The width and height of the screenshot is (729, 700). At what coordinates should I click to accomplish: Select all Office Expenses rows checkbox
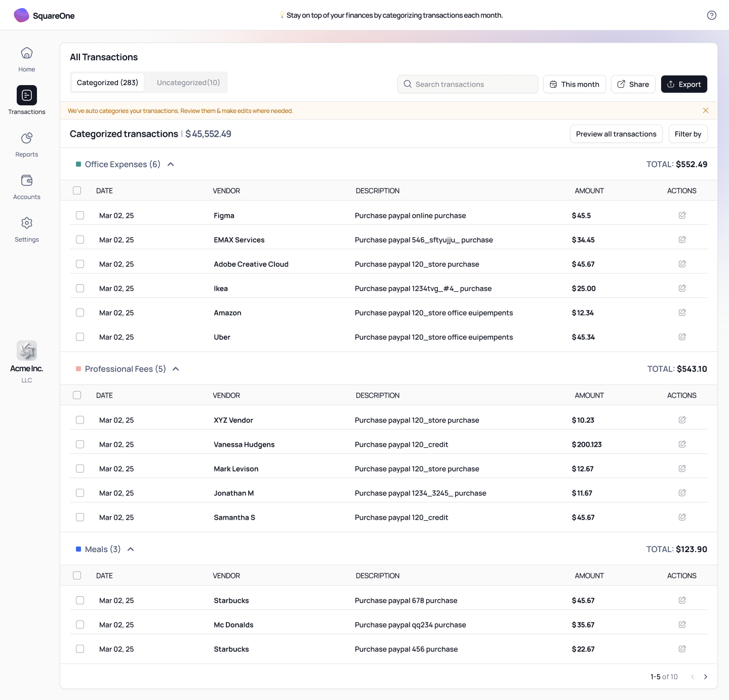point(77,190)
